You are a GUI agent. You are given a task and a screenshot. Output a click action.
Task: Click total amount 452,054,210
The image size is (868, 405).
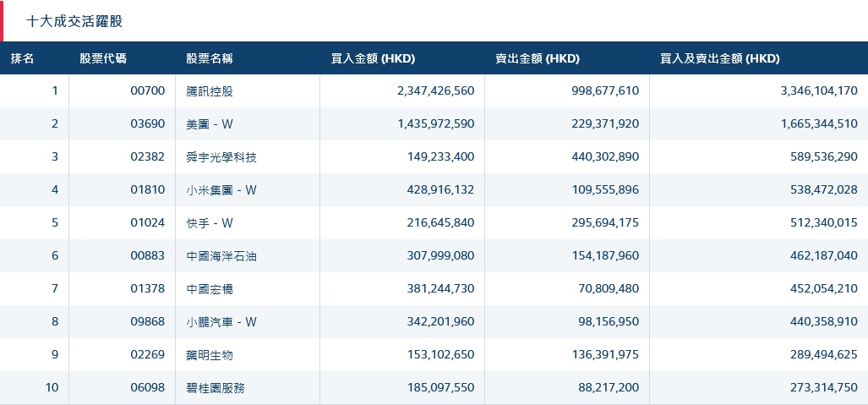(x=824, y=288)
